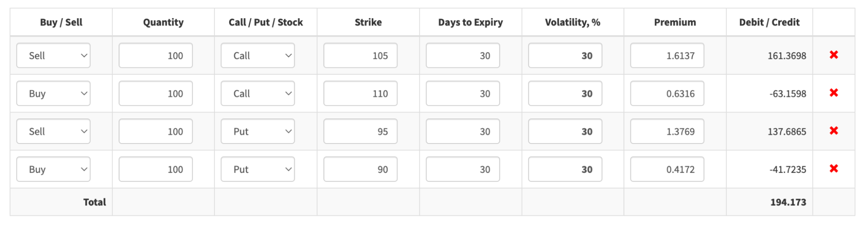The width and height of the screenshot is (868, 228).
Task: Click the strike field showing 110
Action: (360, 93)
